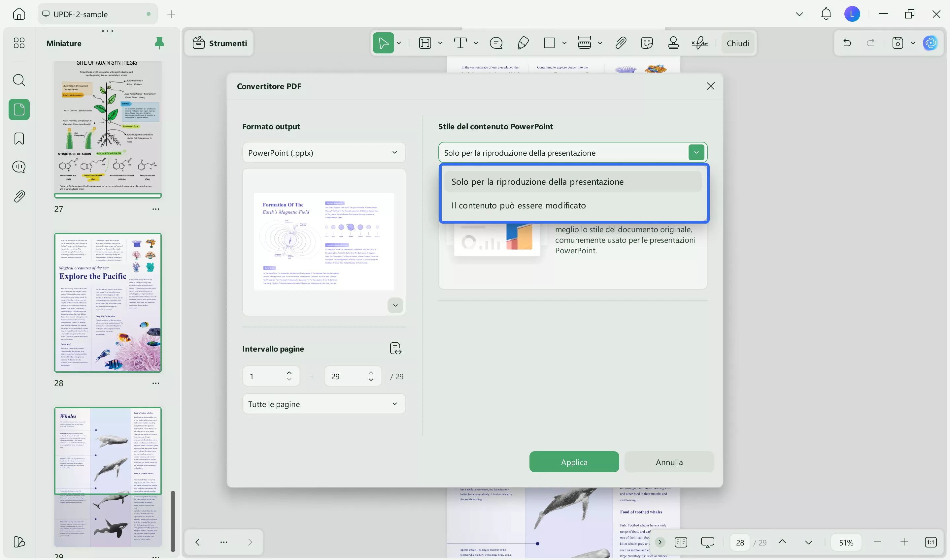Increment the start page with stepper arrow

pyautogui.click(x=289, y=373)
